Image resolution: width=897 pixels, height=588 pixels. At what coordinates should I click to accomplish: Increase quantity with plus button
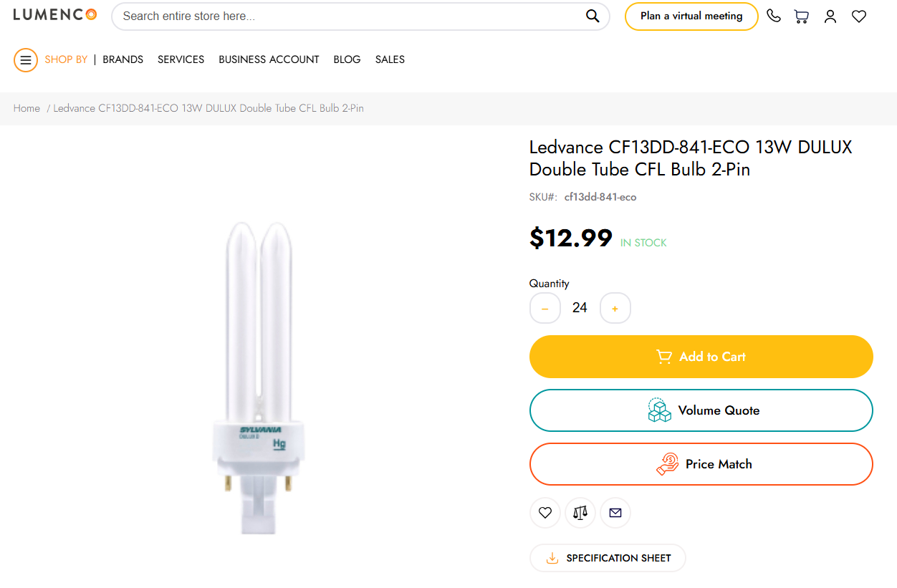click(615, 308)
